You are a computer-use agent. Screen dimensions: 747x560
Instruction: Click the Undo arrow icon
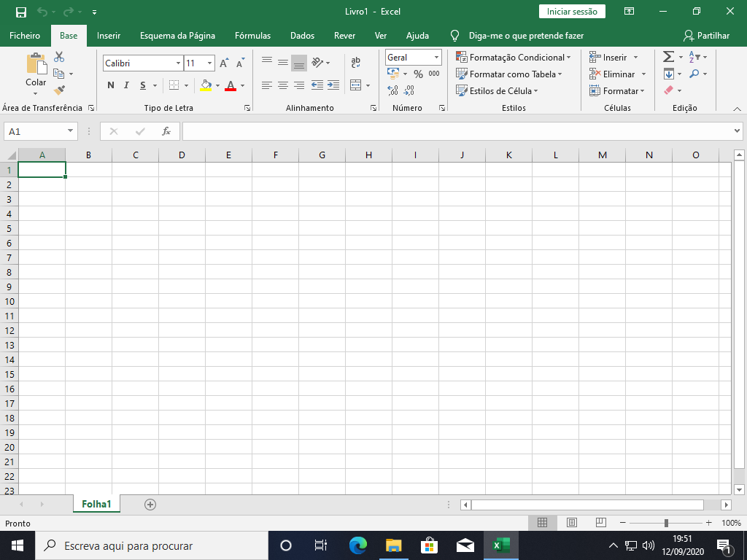pos(42,12)
